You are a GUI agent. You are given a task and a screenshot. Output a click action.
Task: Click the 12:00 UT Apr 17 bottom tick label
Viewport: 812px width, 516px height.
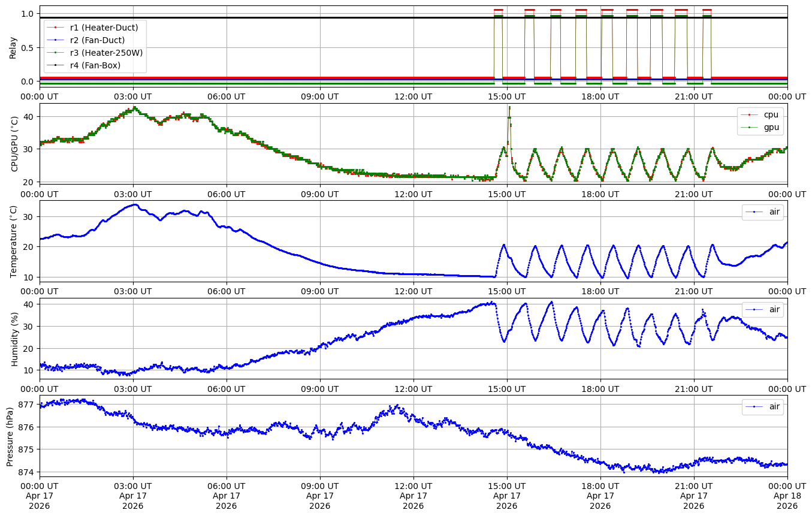(413, 496)
